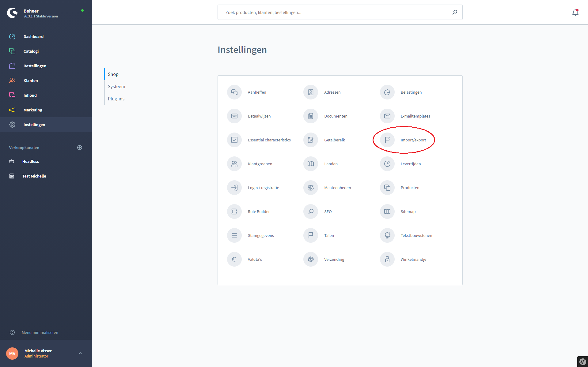Open the Rule Builder icon
588x367 pixels.
[234, 212]
